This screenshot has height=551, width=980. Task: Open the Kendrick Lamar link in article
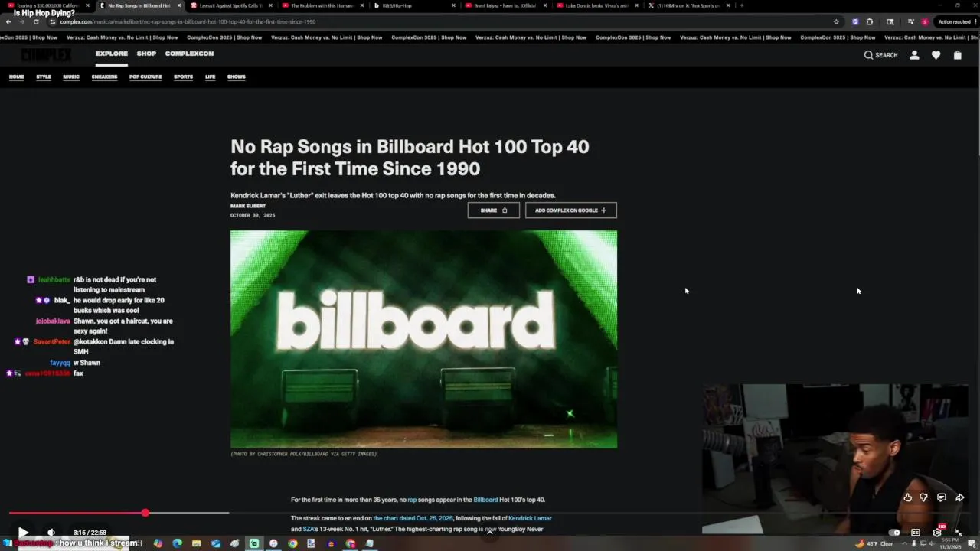tap(530, 518)
